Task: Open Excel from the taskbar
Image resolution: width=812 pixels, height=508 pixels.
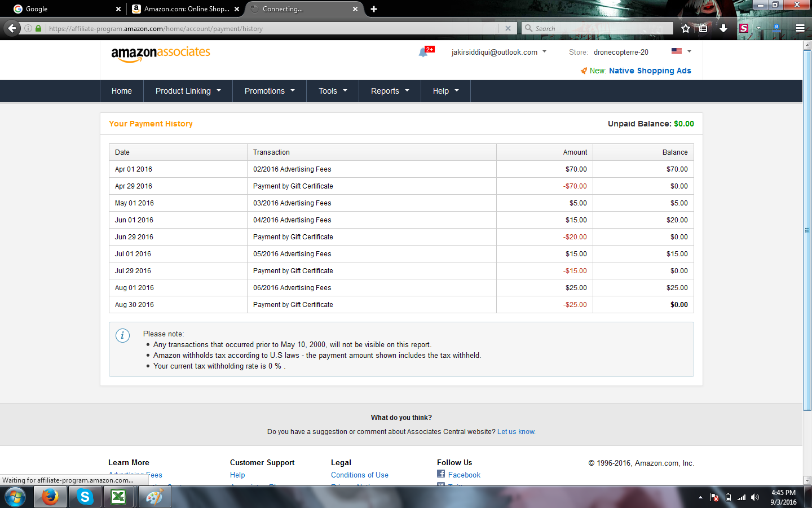Action: point(119,497)
